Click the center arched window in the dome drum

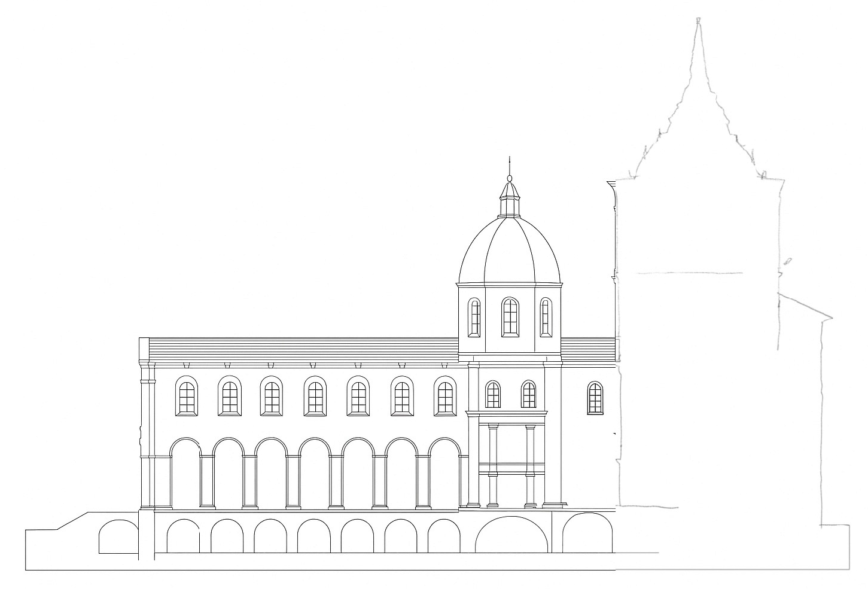point(510,316)
